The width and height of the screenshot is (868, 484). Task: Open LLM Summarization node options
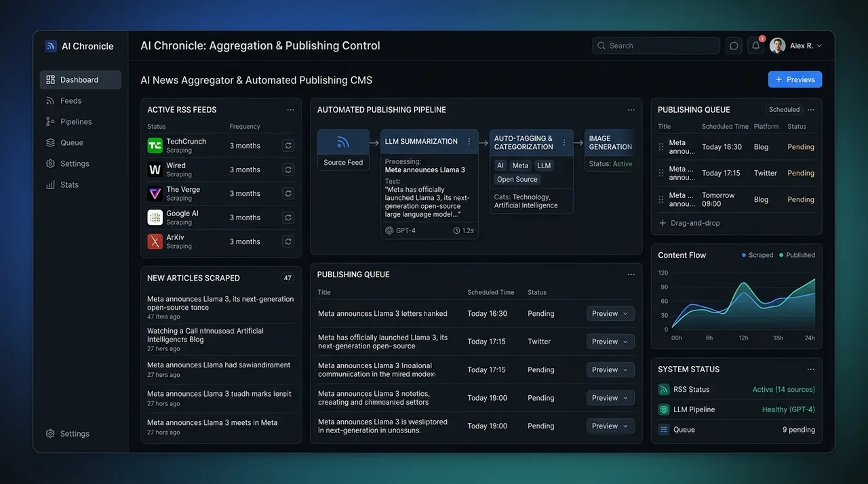469,142
